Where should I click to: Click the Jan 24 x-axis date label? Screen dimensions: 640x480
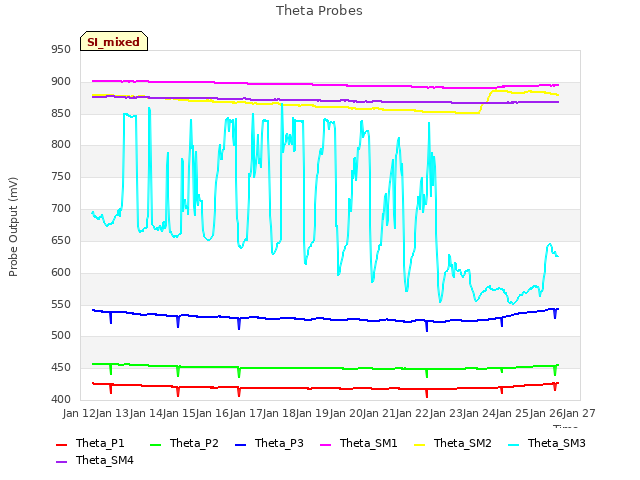coord(479,413)
